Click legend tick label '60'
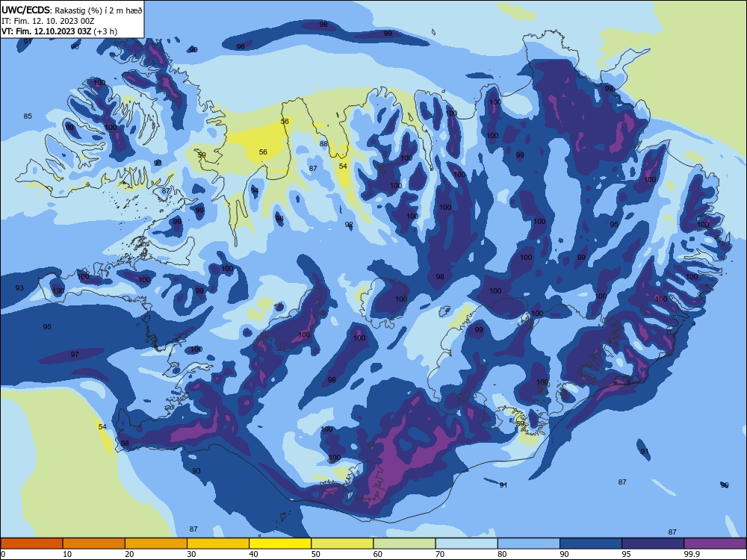 point(378,554)
